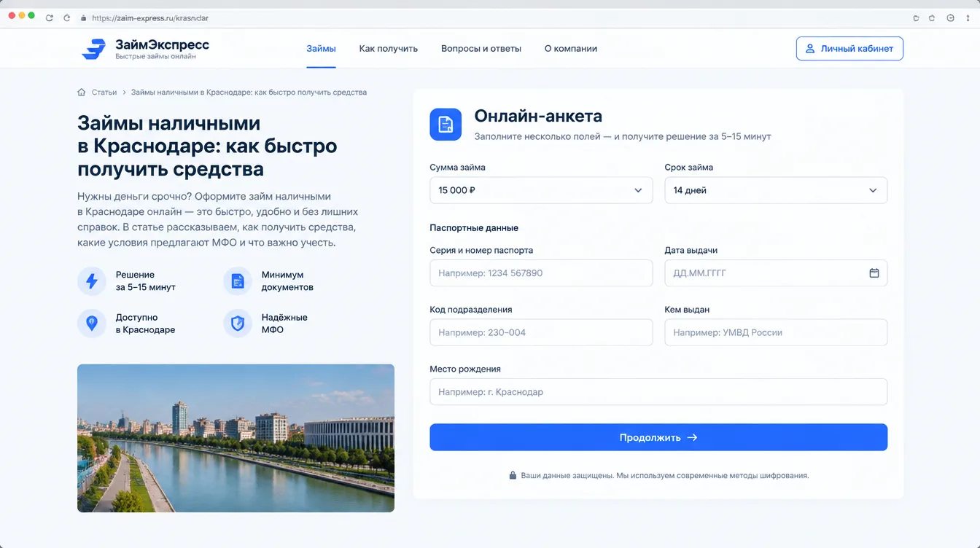Image resolution: width=980 pixels, height=548 pixels.
Task: Click the location pin icon near Доступно
Action: coord(92,323)
